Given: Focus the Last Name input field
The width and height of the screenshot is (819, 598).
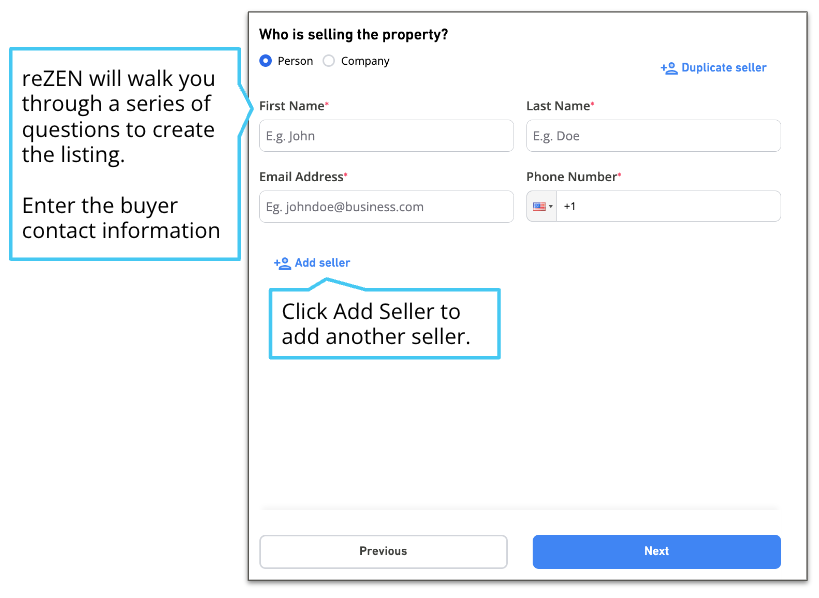Looking at the screenshot, I should point(653,136).
